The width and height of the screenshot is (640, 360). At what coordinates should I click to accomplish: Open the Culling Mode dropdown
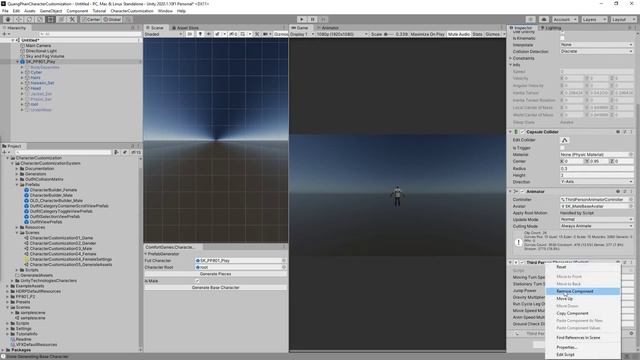pos(596,226)
